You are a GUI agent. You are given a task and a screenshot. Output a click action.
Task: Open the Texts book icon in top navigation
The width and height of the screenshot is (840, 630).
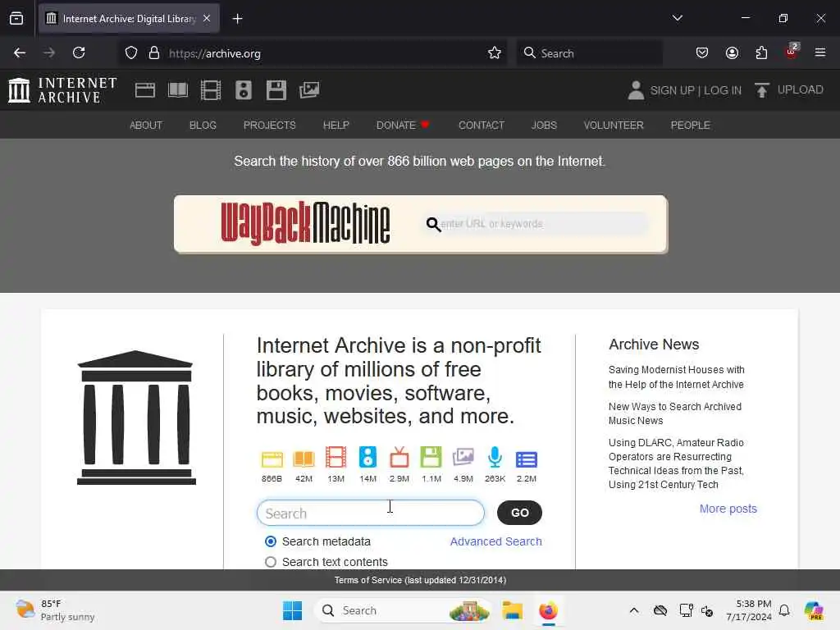pyautogui.click(x=178, y=90)
